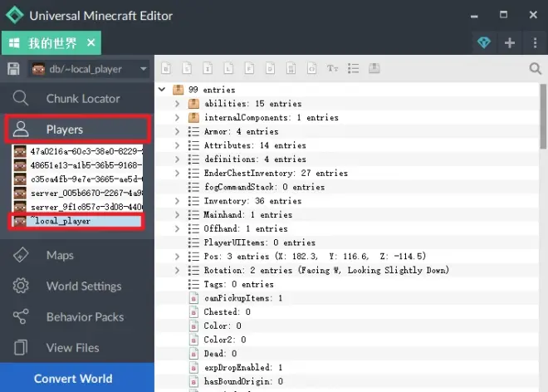Click the Convert World button
Screen dimensions: 548x392
[x=73, y=379]
